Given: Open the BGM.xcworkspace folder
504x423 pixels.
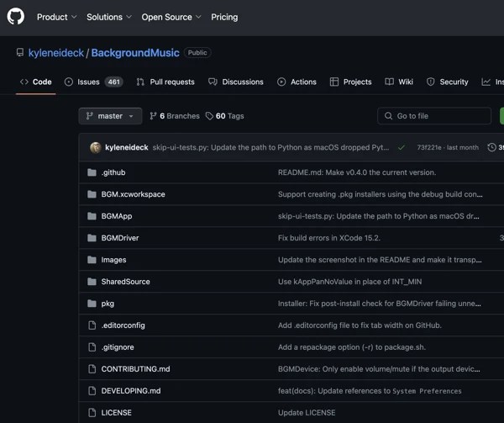Looking at the screenshot, I should [x=133, y=194].
